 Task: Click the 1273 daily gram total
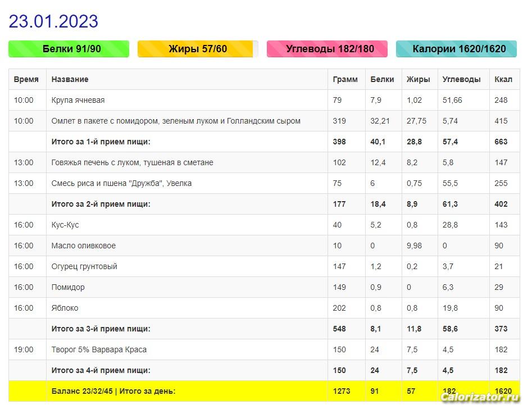coord(342,391)
